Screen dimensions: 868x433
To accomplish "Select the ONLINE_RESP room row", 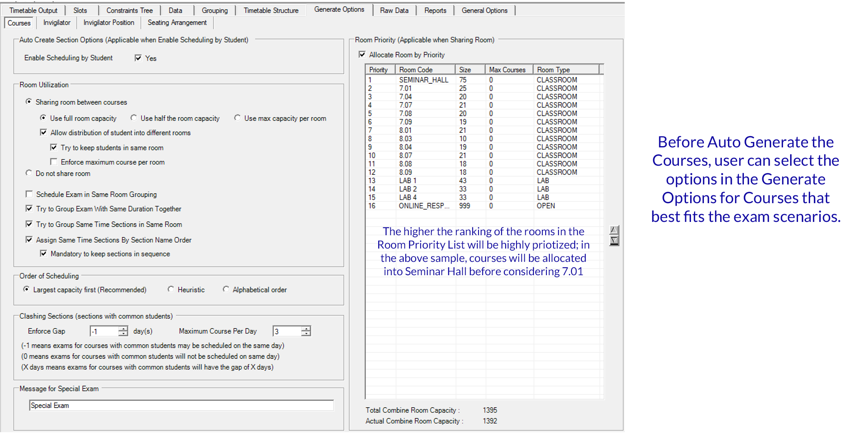I will point(424,206).
